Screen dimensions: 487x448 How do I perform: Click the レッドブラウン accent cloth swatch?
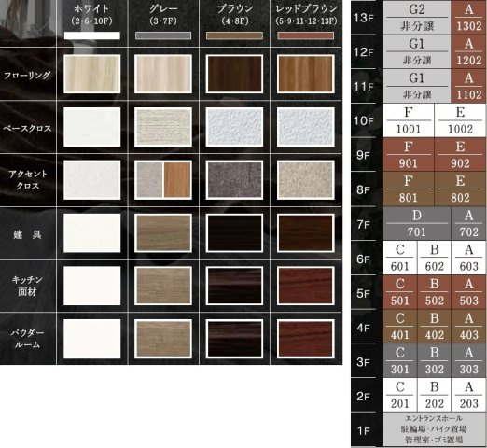click(306, 180)
